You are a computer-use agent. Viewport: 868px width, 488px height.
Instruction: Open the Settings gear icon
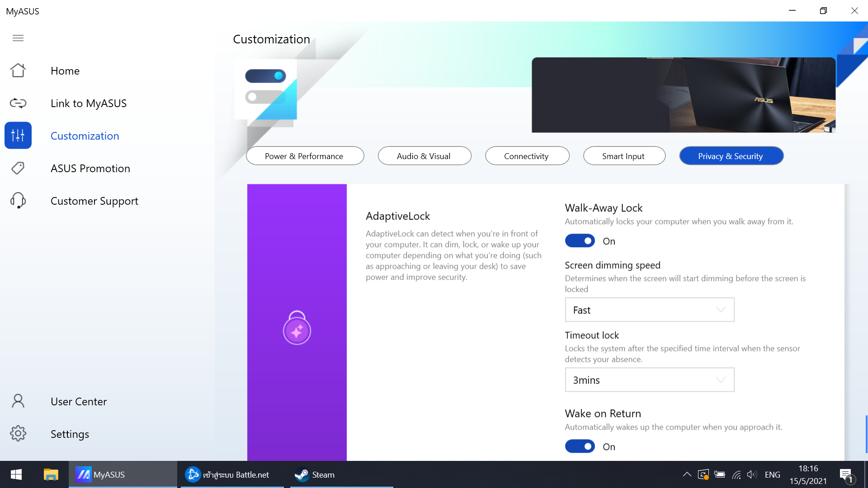click(x=18, y=433)
